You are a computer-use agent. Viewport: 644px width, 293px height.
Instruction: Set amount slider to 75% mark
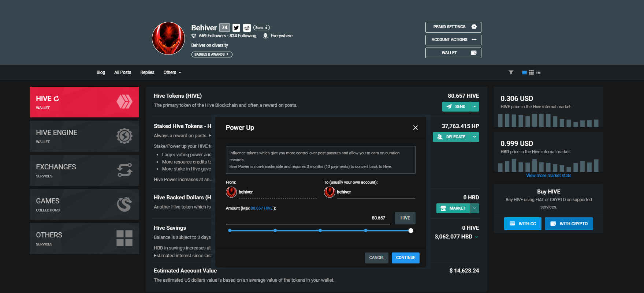(366, 230)
